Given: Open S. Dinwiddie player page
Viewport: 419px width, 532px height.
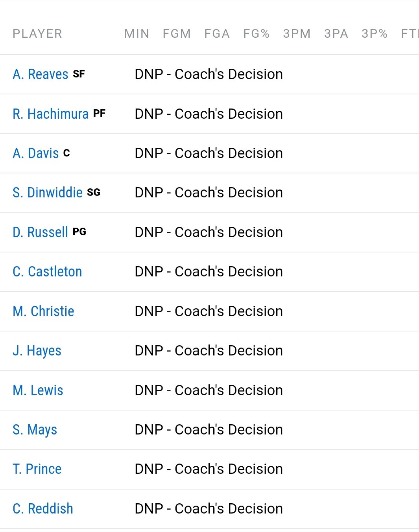Looking at the screenshot, I should point(48,193).
